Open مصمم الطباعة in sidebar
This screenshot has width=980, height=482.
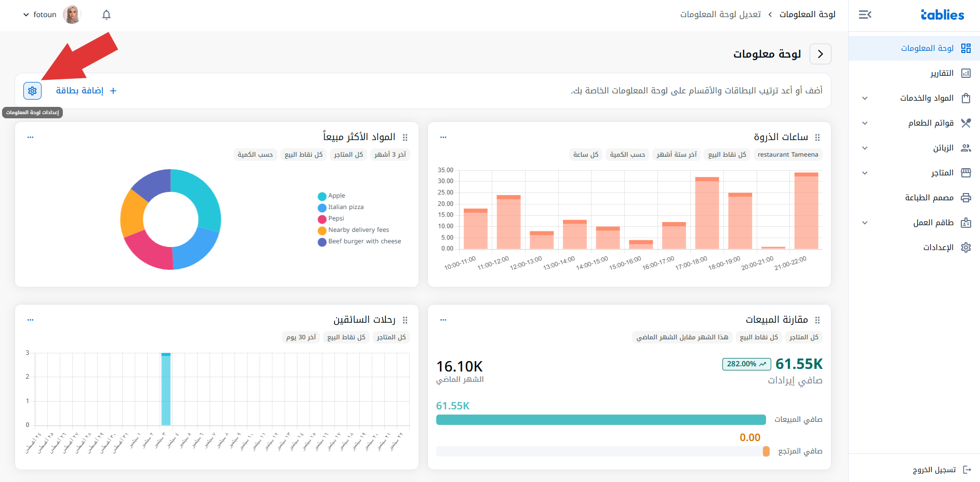coord(914,198)
